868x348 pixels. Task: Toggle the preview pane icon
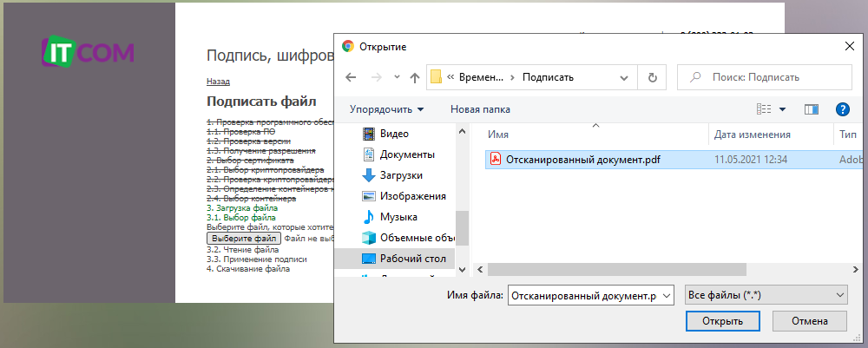point(812,109)
